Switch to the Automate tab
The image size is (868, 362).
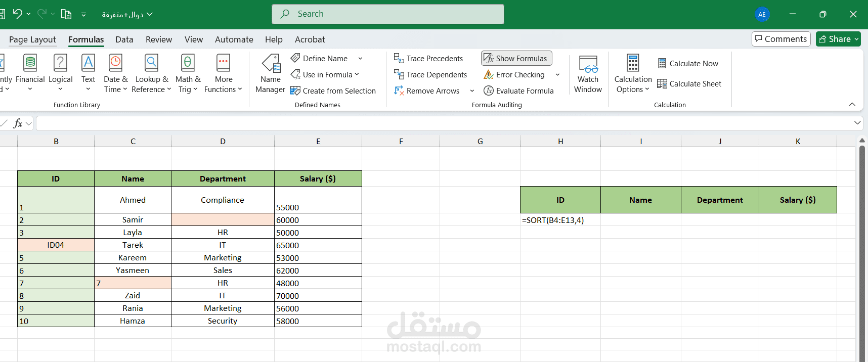[234, 39]
